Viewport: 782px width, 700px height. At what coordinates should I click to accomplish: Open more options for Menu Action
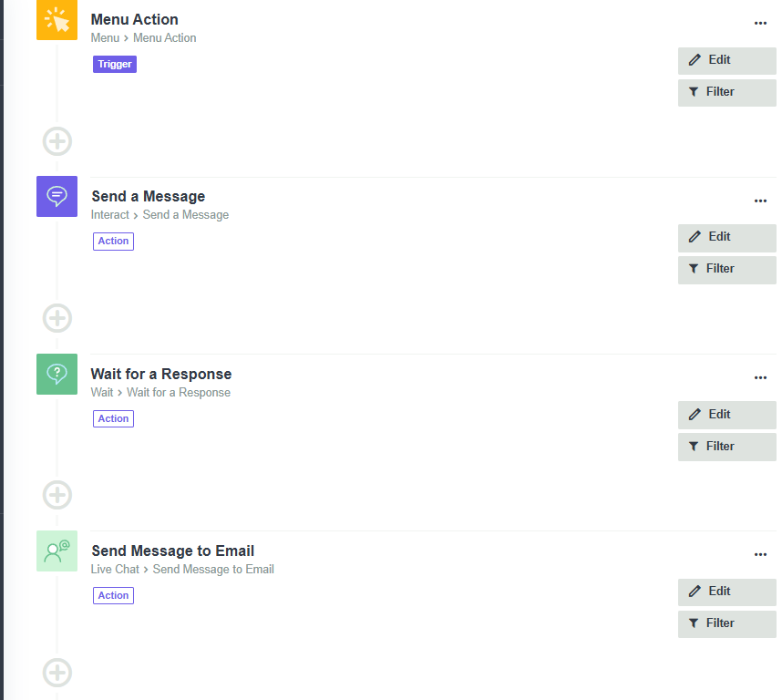click(760, 23)
